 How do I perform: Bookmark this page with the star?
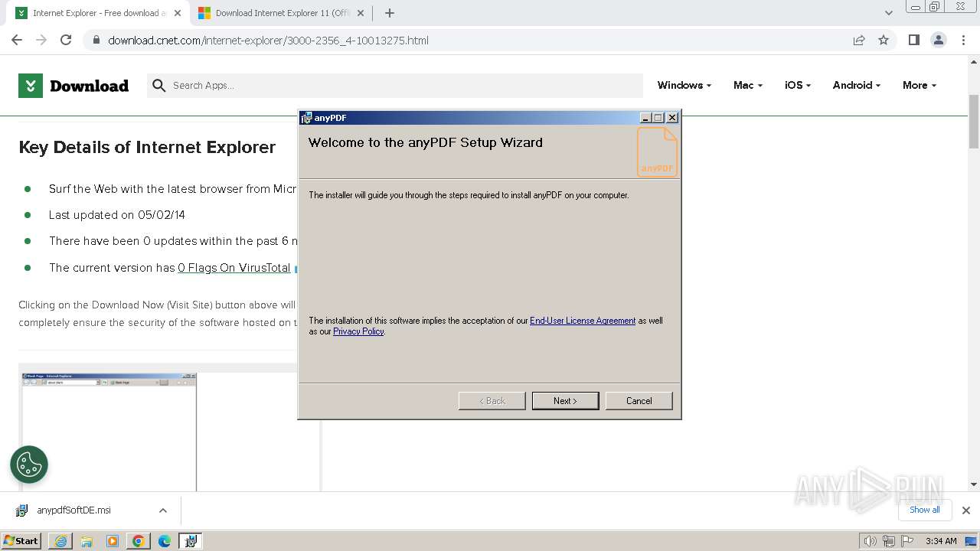tap(884, 40)
